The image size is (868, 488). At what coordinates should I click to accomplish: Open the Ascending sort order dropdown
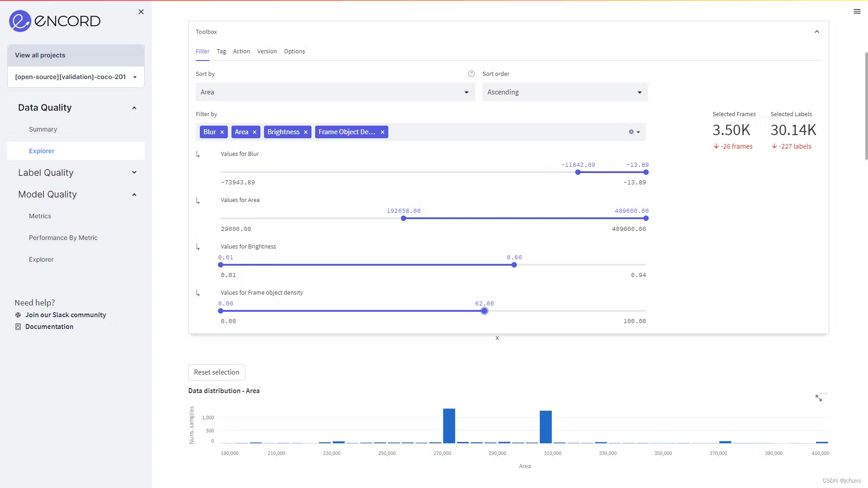(x=565, y=92)
